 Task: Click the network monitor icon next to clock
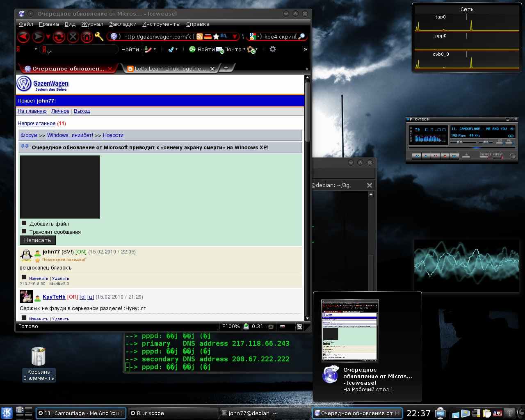pos(441,413)
